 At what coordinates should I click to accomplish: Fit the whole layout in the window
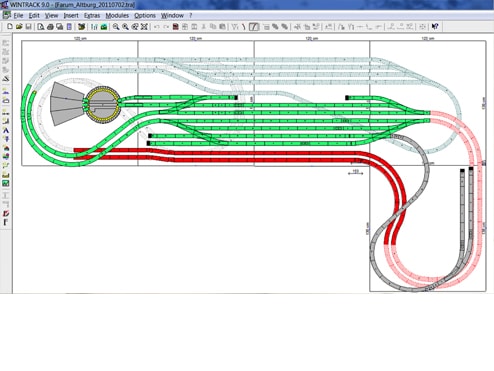pos(144,27)
